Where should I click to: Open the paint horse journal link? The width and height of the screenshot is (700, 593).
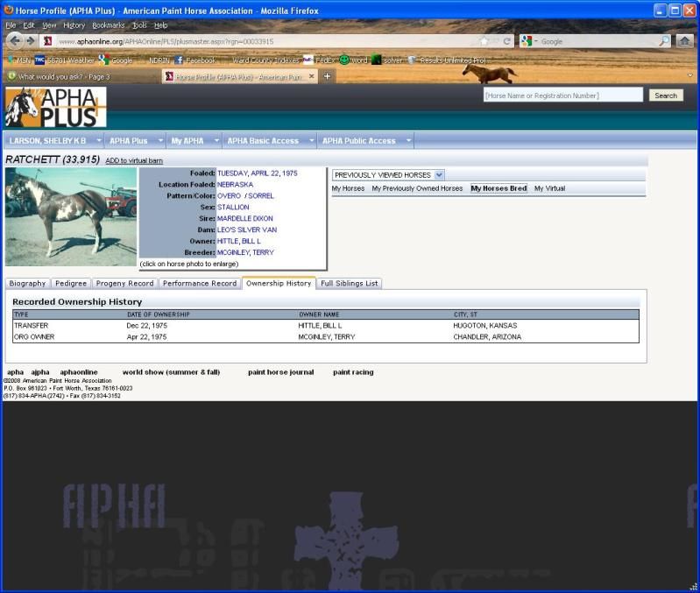click(x=281, y=372)
